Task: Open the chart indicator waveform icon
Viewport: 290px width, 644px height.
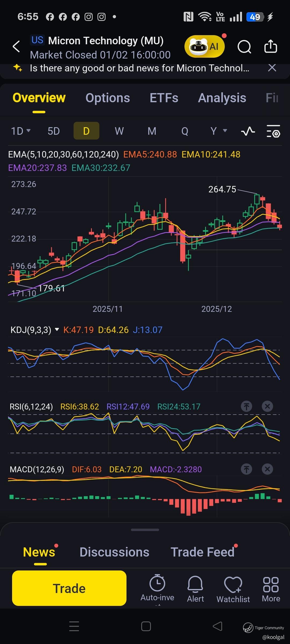Action: pos(248,131)
